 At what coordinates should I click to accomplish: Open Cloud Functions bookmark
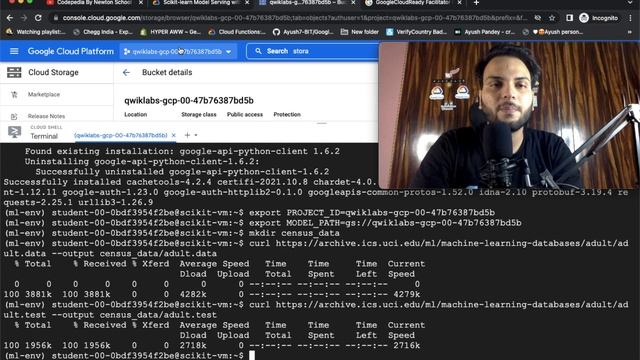(237, 32)
